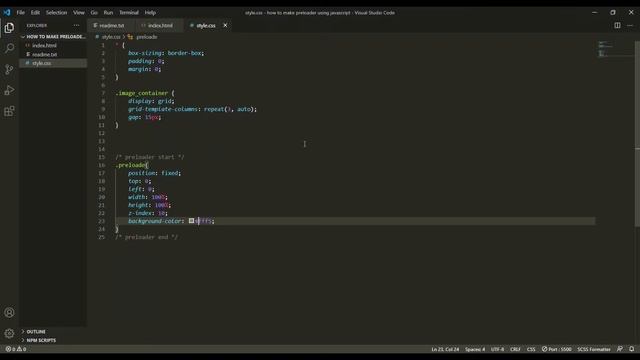Open the Help menu
Viewport: 640px width, 360px height.
[150, 13]
